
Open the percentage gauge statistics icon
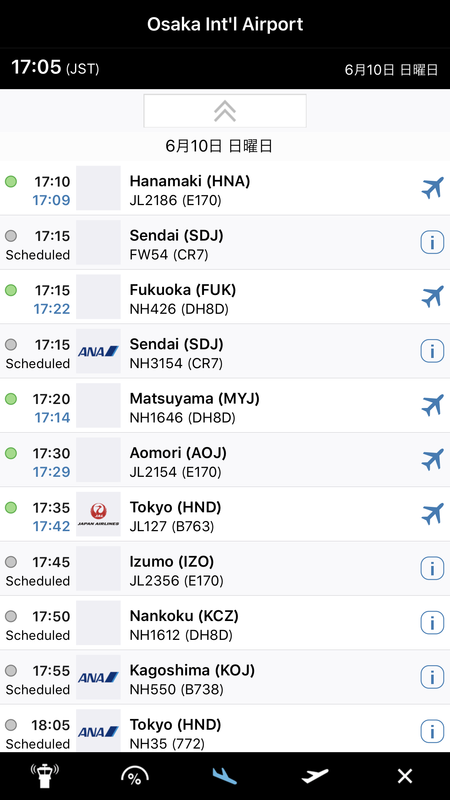(x=135, y=776)
